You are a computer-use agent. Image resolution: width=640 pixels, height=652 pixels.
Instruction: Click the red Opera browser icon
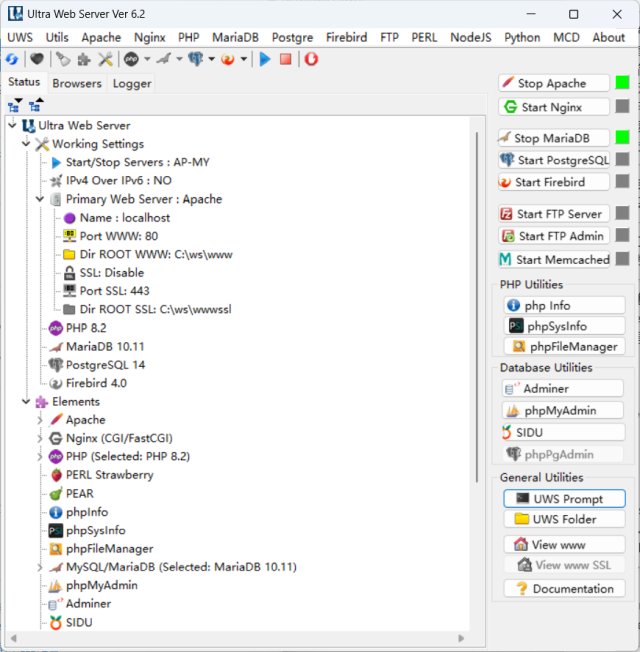(312, 60)
